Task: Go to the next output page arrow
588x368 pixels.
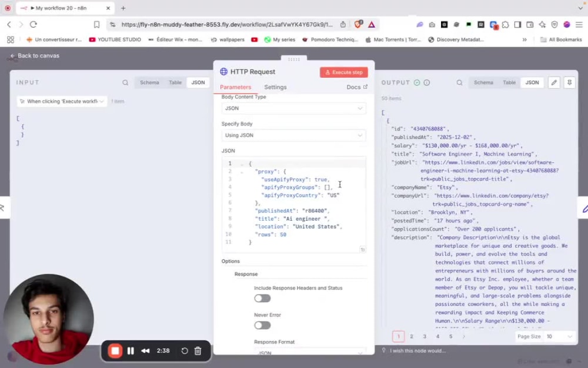Action: pyautogui.click(x=464, y=336)
